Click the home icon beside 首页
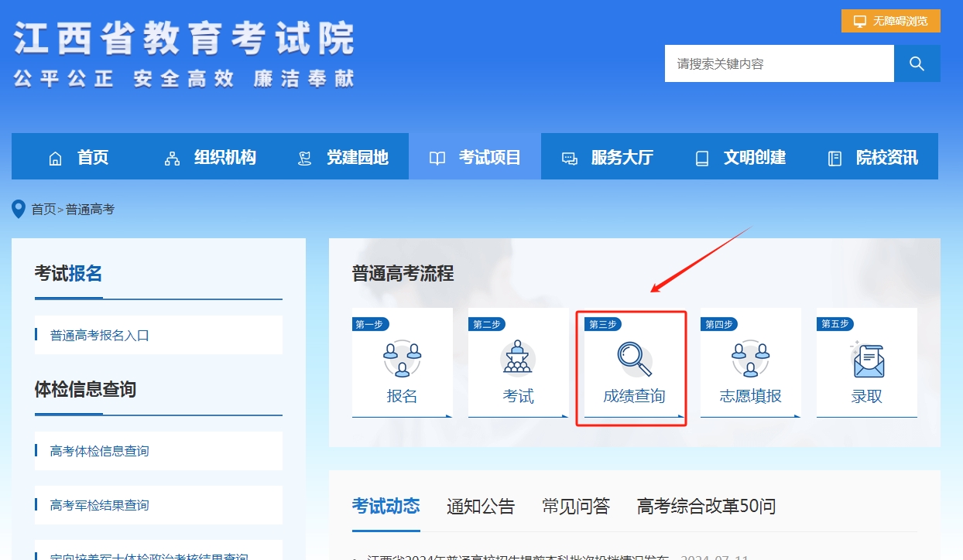The width and height of the screenshot is (963, 560). coord(55,159)
